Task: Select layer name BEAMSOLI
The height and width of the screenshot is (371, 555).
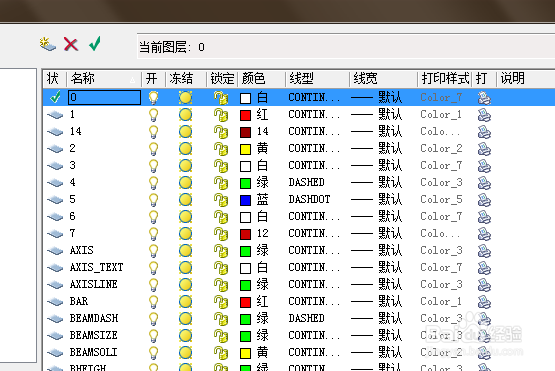Action: pos(93,353)
